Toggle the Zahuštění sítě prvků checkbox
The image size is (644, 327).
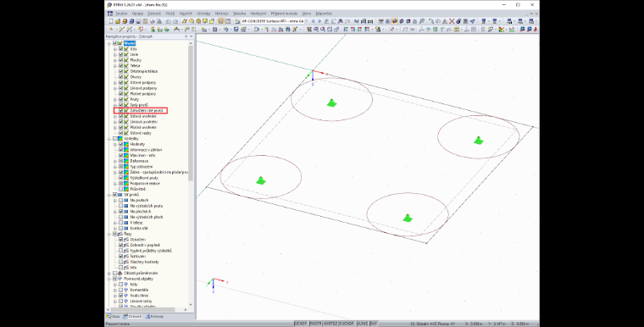pos(120,110)
